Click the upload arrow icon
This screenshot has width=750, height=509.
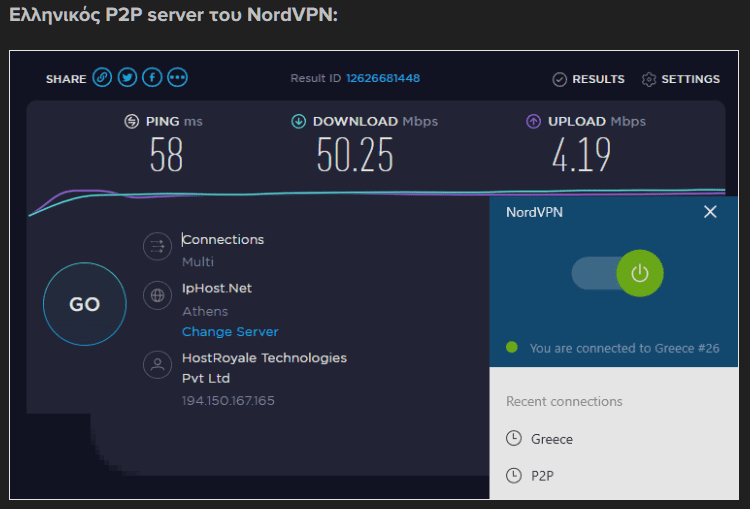tap(533, 122)
